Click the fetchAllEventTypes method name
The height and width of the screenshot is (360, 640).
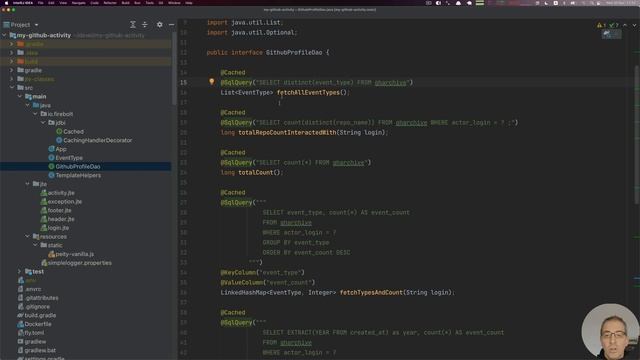point(308,93)
